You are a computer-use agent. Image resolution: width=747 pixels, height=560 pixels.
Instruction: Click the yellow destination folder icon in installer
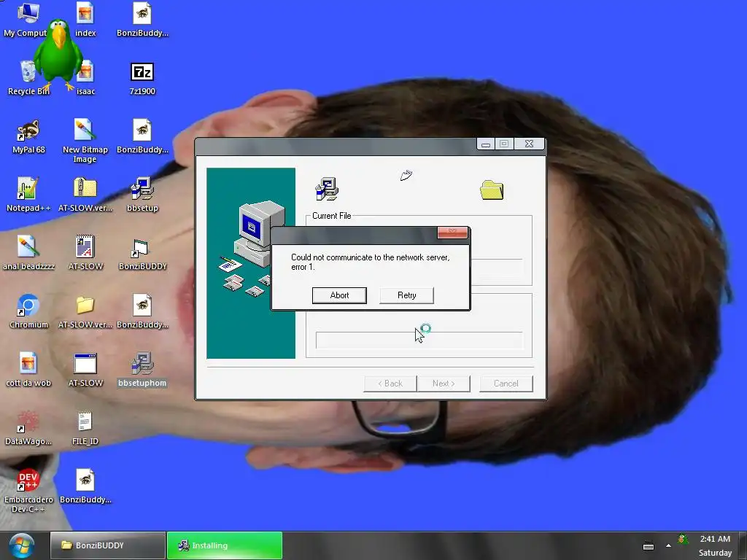[492, 190]
